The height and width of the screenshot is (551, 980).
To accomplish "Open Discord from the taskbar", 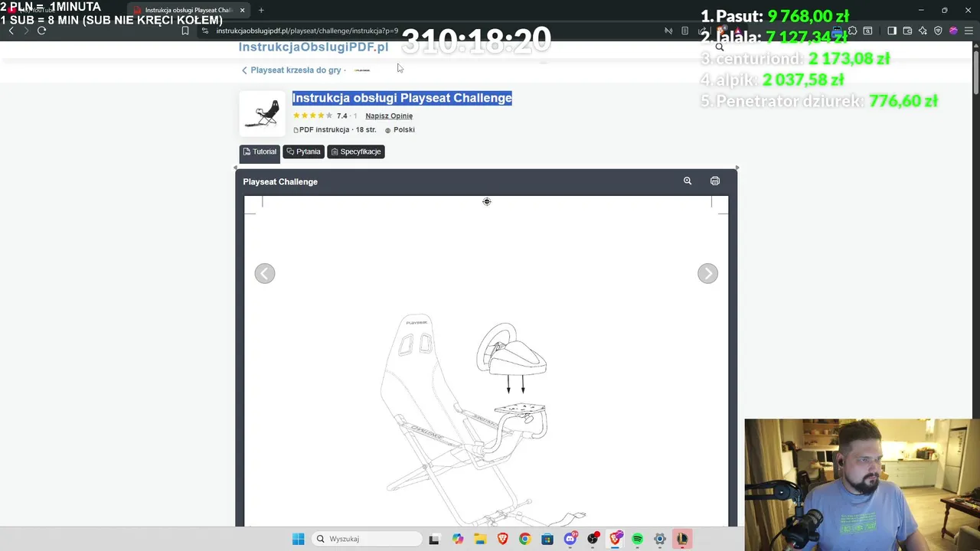I will click(x=570, y=539).
